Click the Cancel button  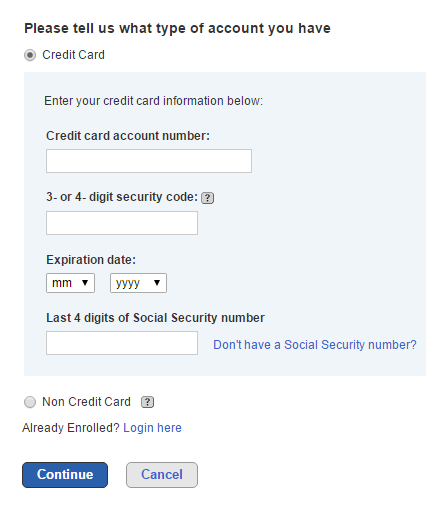162,475
